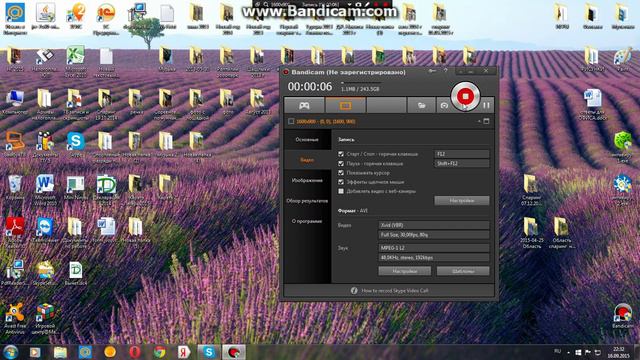Open the Bandicam desktop shortcut

pyautogui.click(x=622, y=316)
